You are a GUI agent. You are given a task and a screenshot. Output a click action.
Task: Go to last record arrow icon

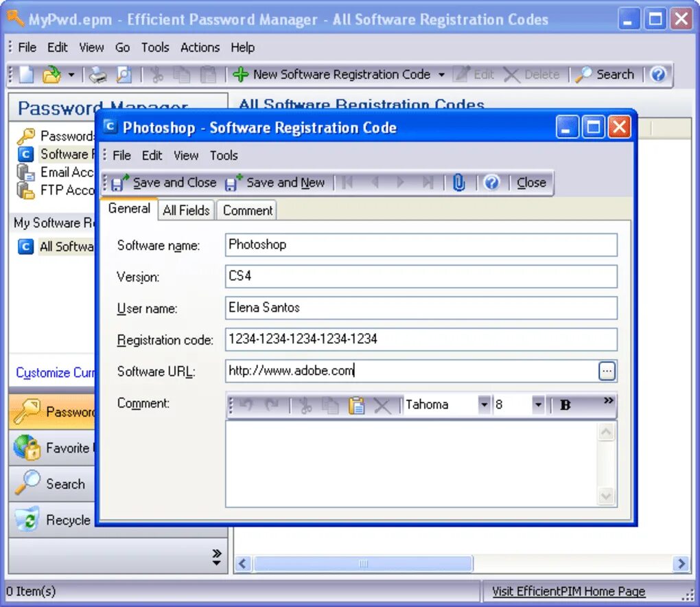point(428,183)
